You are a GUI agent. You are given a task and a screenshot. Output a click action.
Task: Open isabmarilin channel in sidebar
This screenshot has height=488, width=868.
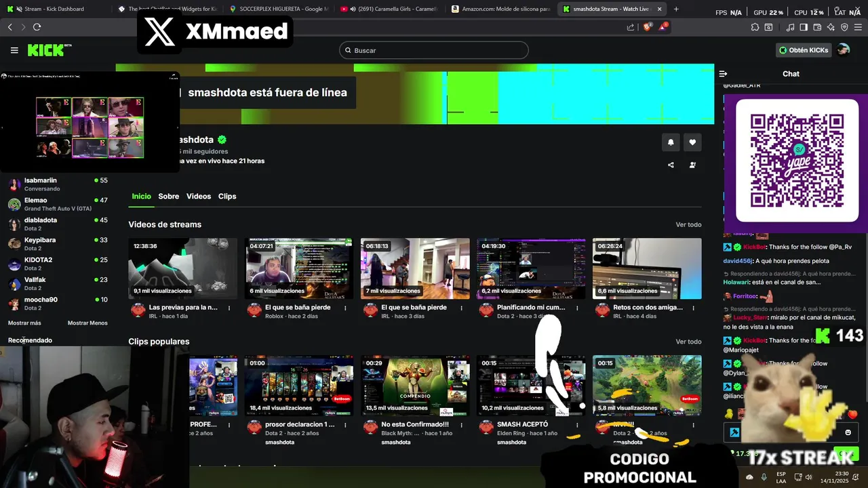58,184
